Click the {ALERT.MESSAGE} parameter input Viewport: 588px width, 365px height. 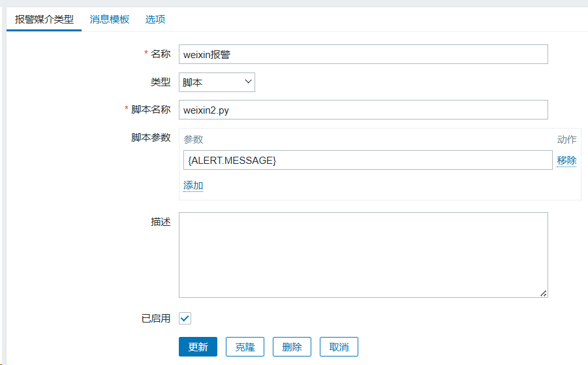pyautogui.click(x=367, y=161)
